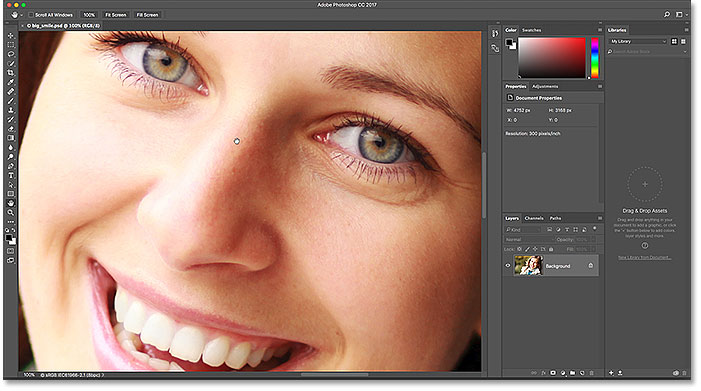The height and width of the screenshot is (391, 701).
Task: Create a new group folder icon
Action: point(572,373)
